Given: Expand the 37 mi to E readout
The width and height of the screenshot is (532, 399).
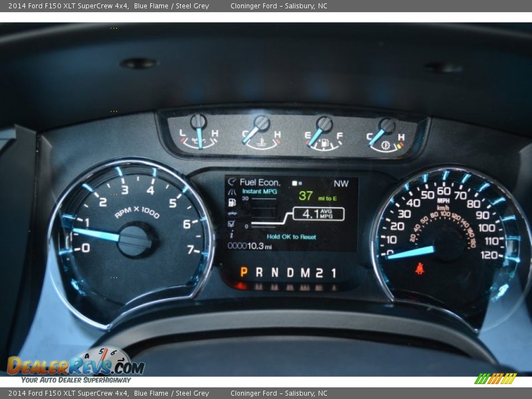Looking at the screenshot, I should click(x=317, y=195).
